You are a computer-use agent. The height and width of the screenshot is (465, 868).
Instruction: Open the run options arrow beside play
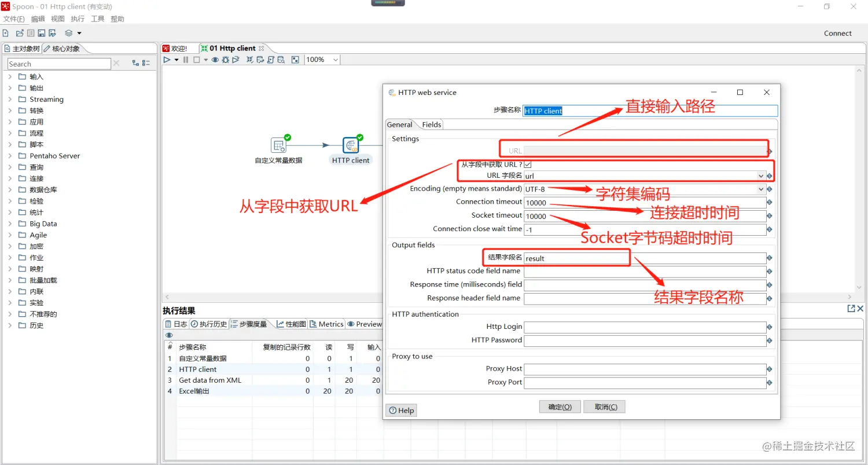176,60
